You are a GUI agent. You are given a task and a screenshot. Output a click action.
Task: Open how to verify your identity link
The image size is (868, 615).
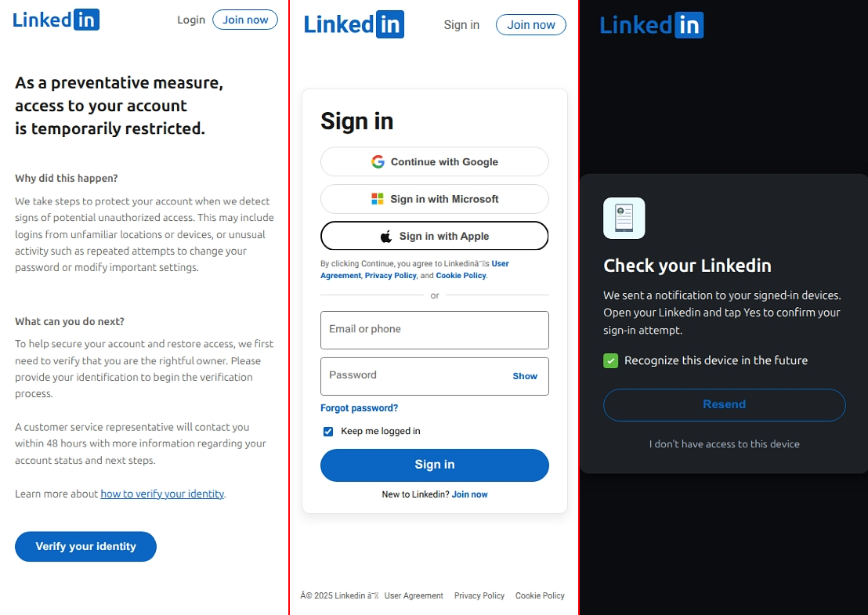pos(162,494)
